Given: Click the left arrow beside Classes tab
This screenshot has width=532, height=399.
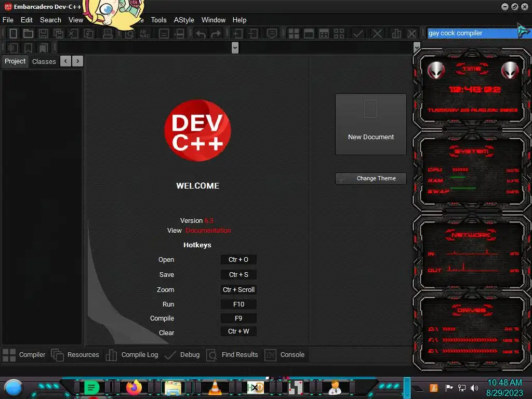Looking at the screenshot, I should (x=65, y=61).
